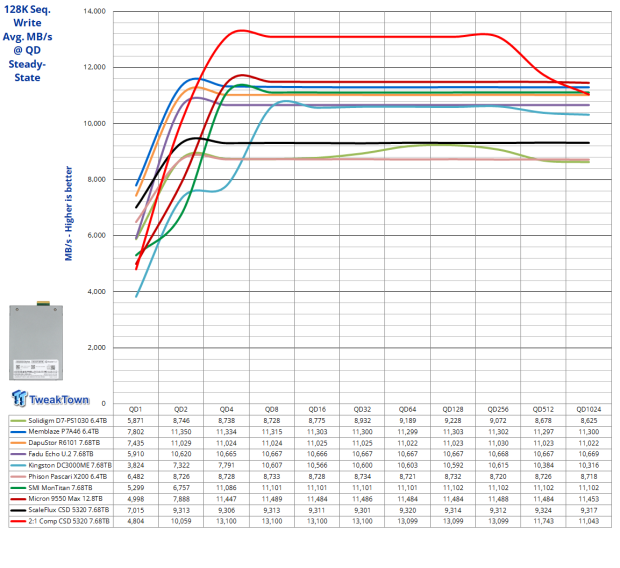Click the QD32 column header
Screen dimensions: 620x568
point(362,409)
